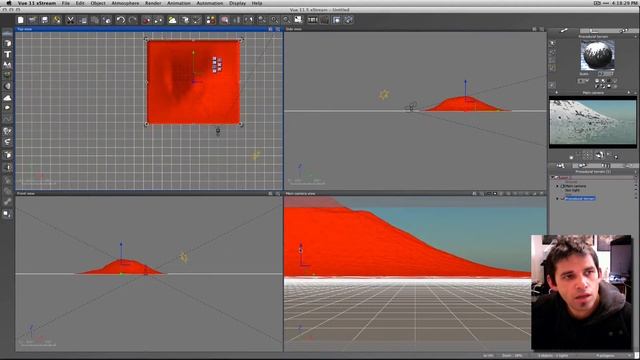Switch to the Materials tab in the world browser

582,166
